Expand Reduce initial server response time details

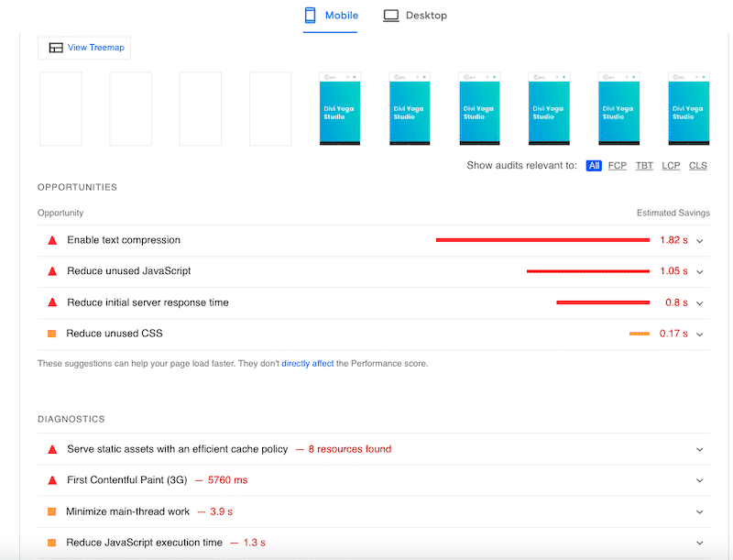click(x=699, y=302)
